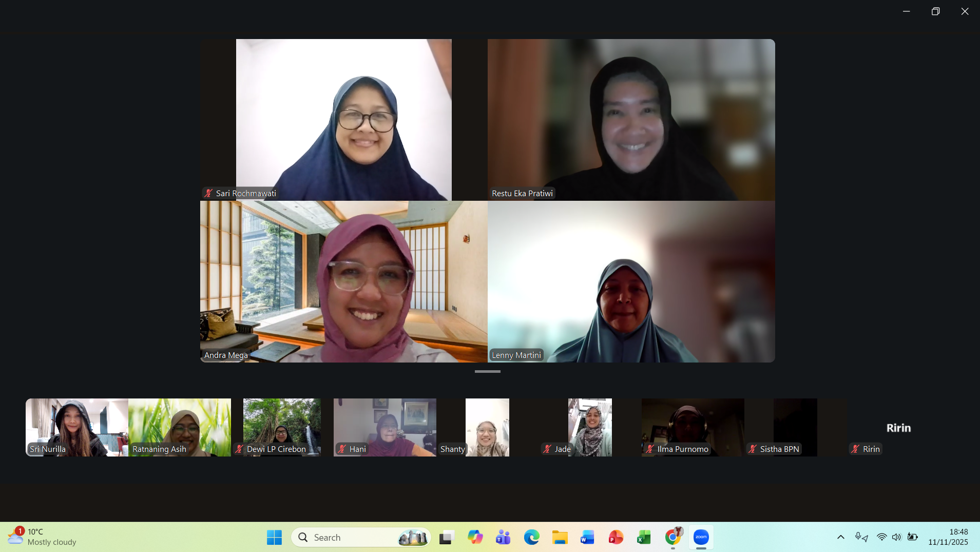980x552 pixels.
Task: Click the gallery divider handle below the videos
Action: pos(487,371)
